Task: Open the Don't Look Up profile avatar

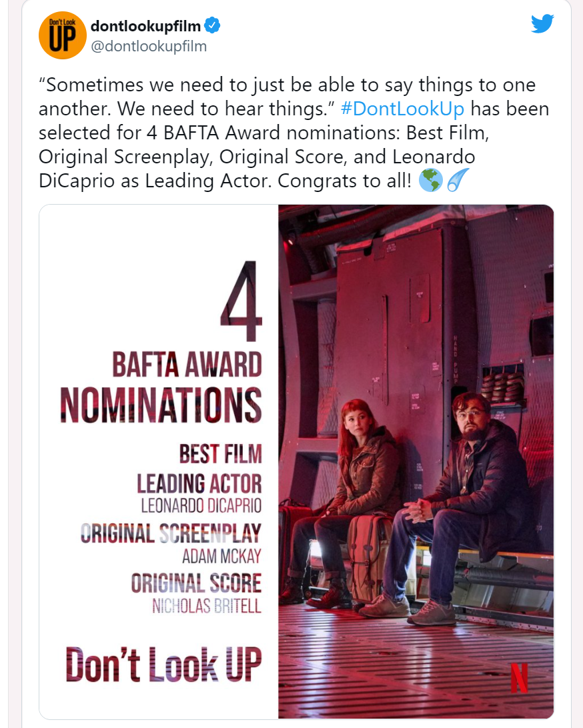Action: [x=62, y=35]
